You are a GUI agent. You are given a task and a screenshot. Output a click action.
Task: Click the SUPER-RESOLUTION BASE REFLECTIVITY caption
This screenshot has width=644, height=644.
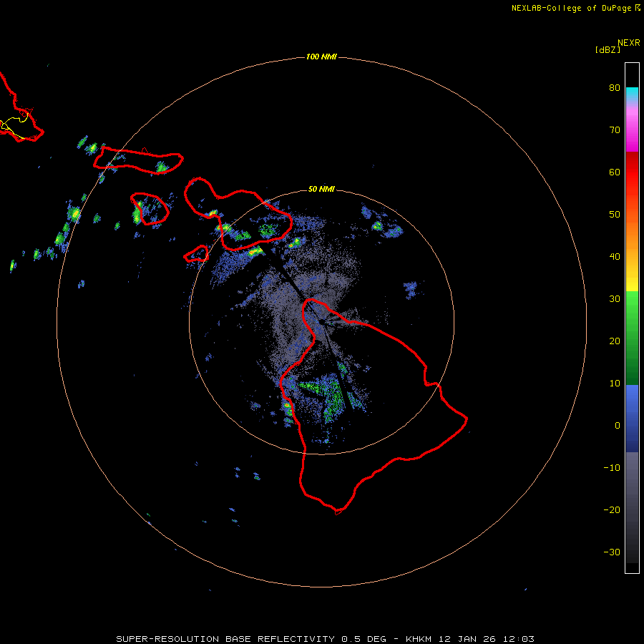326,639
